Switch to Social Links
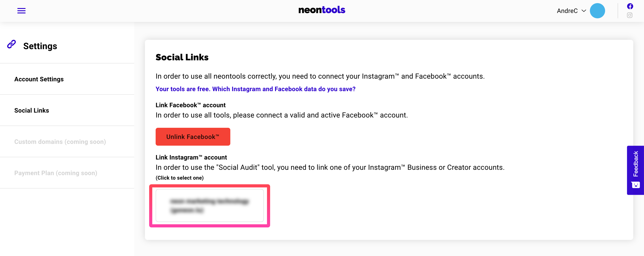The image size is (644, 256). pyautogui.click(x=32, y=110)
